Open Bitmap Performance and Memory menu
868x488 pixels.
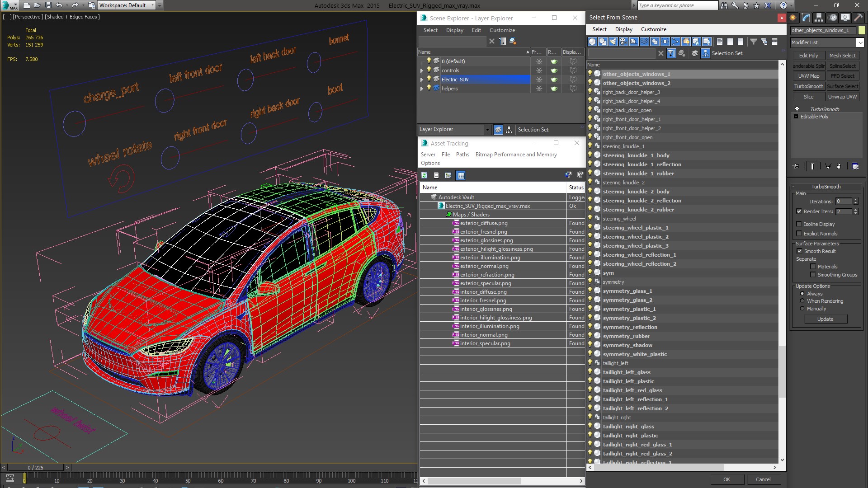click(x=516, y=155)
